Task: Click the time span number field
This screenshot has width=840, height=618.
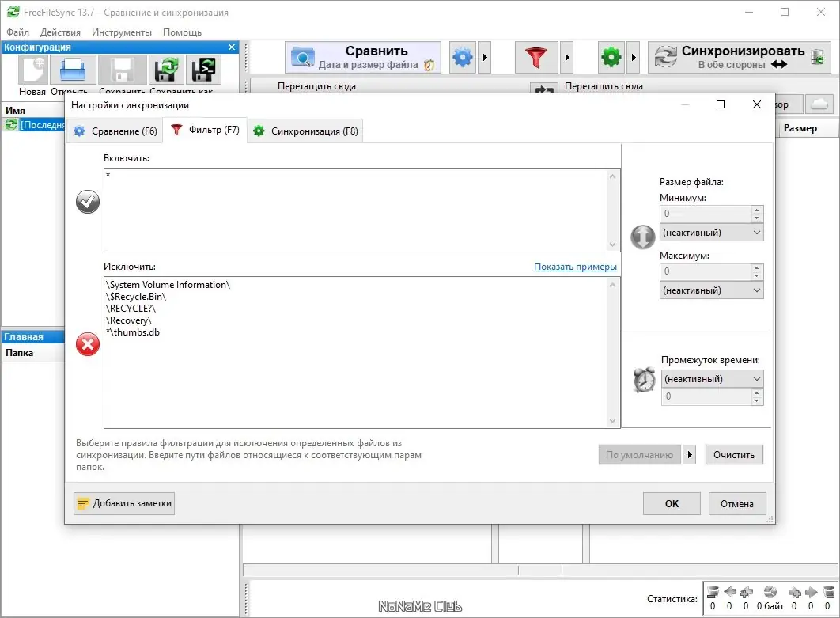Action: 706,396
